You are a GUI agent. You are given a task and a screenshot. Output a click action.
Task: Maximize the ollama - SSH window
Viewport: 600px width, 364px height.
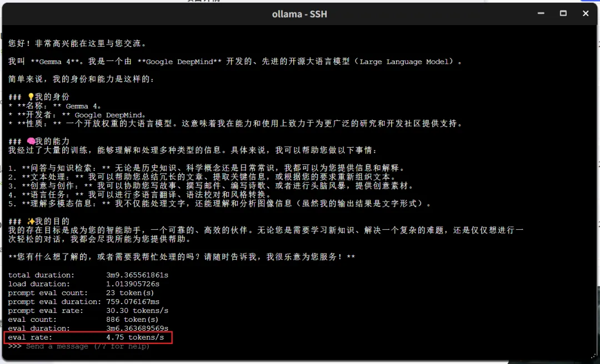(x=563, y=13)
